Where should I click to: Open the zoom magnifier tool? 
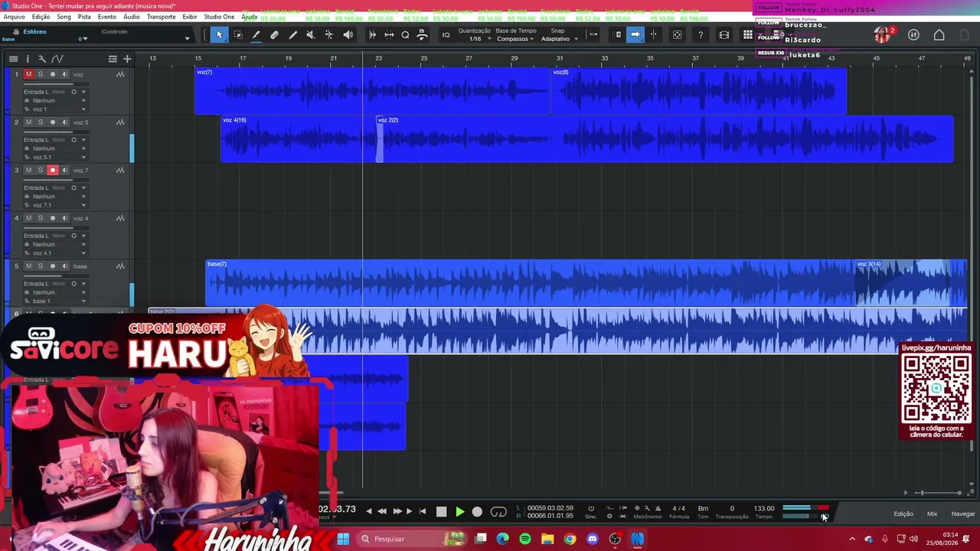pos(405,34)
